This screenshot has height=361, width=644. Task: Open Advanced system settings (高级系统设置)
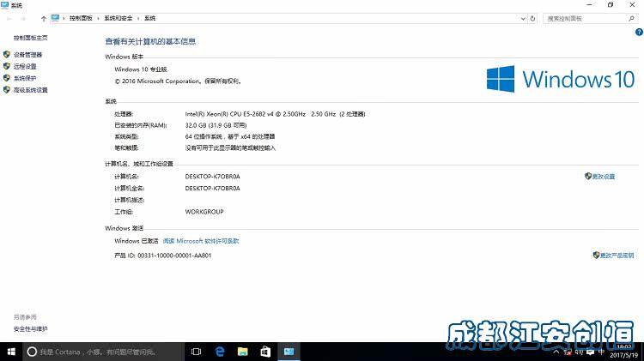pyautogui.click(x=30, y=90)
